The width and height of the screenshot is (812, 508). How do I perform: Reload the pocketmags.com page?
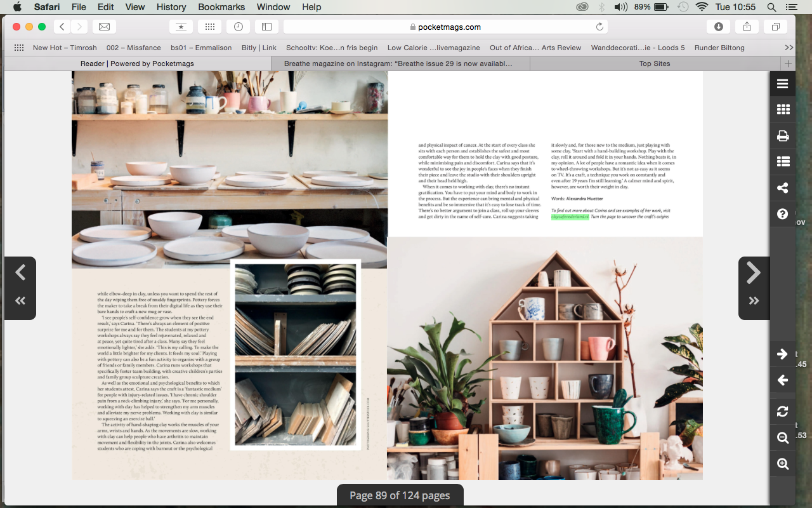point(599,27)
